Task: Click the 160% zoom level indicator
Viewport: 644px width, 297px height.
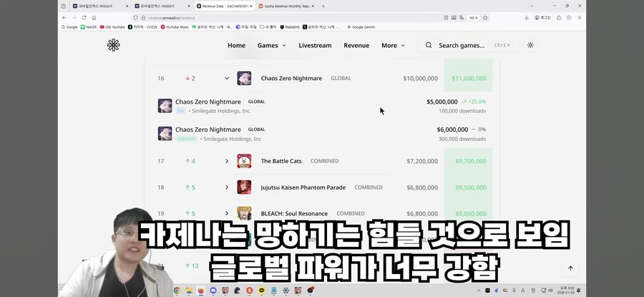Action: [473, 18]
